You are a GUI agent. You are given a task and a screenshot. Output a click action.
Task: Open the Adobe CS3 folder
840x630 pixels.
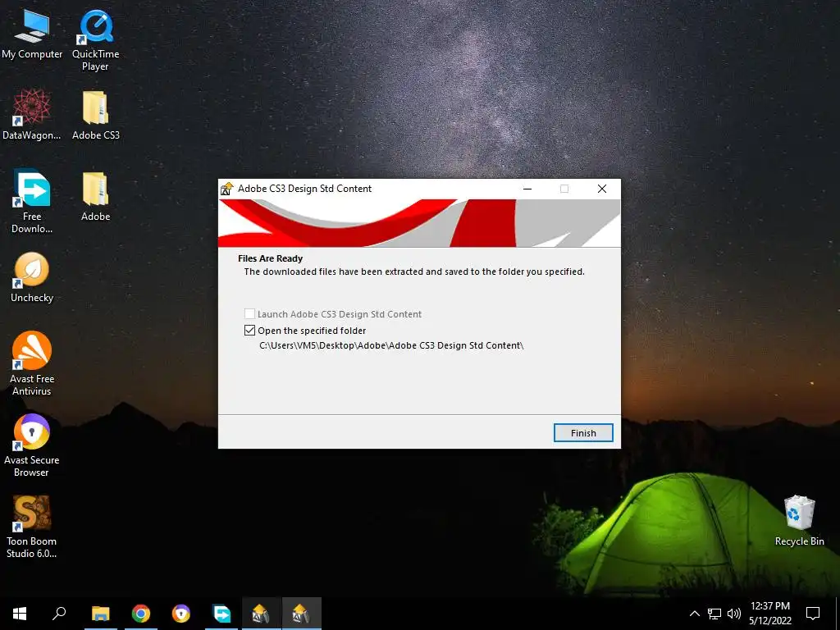tap(95, 115)
